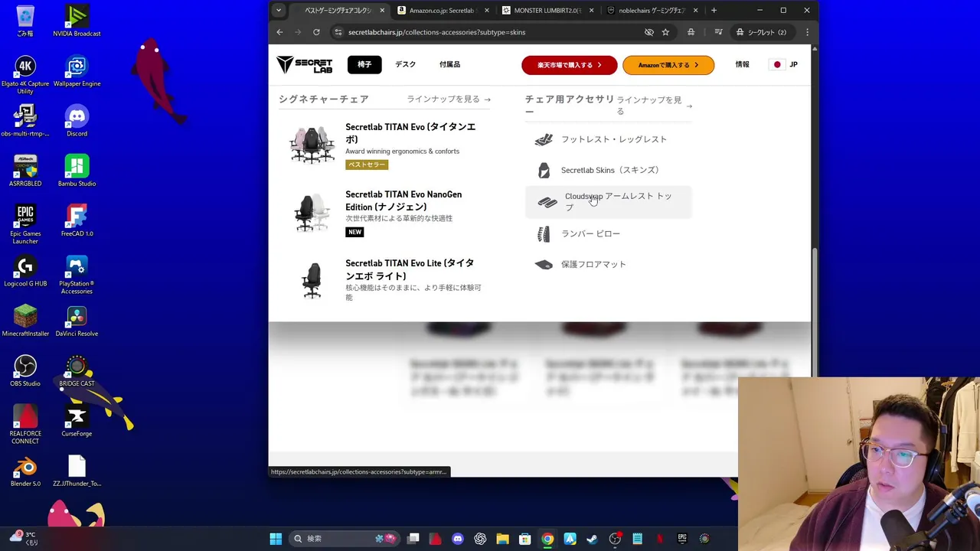Click the 楽天市場で購入する button
This screenshot has height=551, width=980.
click(x=570, y=65)
